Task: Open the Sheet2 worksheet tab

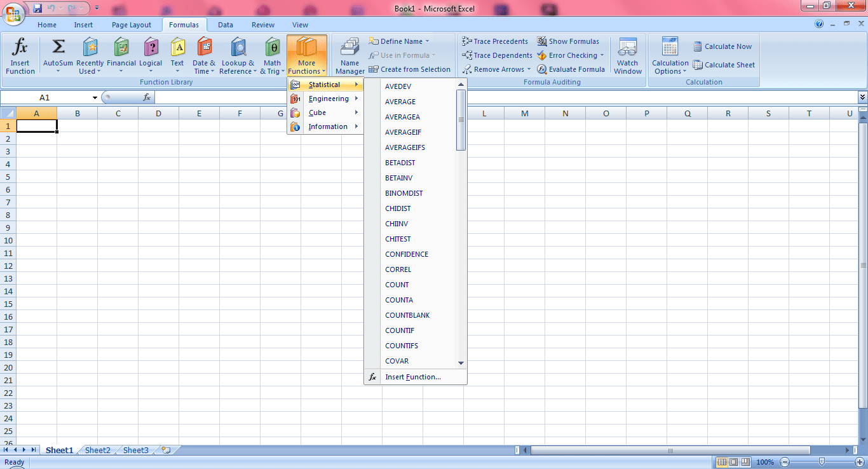Action: click(x=98, y=450)
